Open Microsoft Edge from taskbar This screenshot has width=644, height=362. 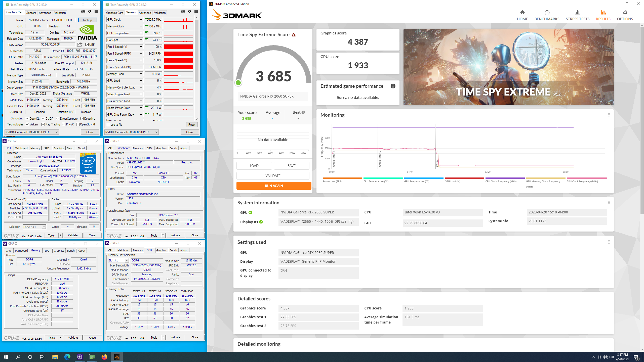[x=67, y=357]
